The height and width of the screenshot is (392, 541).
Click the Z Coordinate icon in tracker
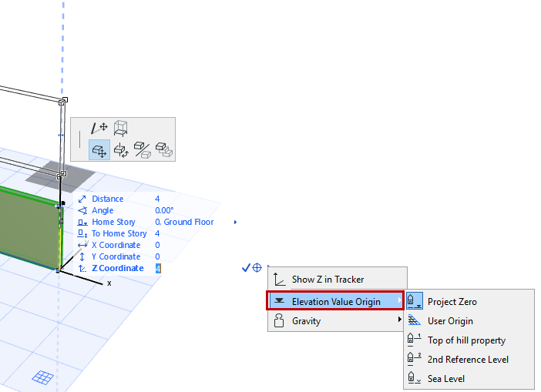[x=82, y=269]
